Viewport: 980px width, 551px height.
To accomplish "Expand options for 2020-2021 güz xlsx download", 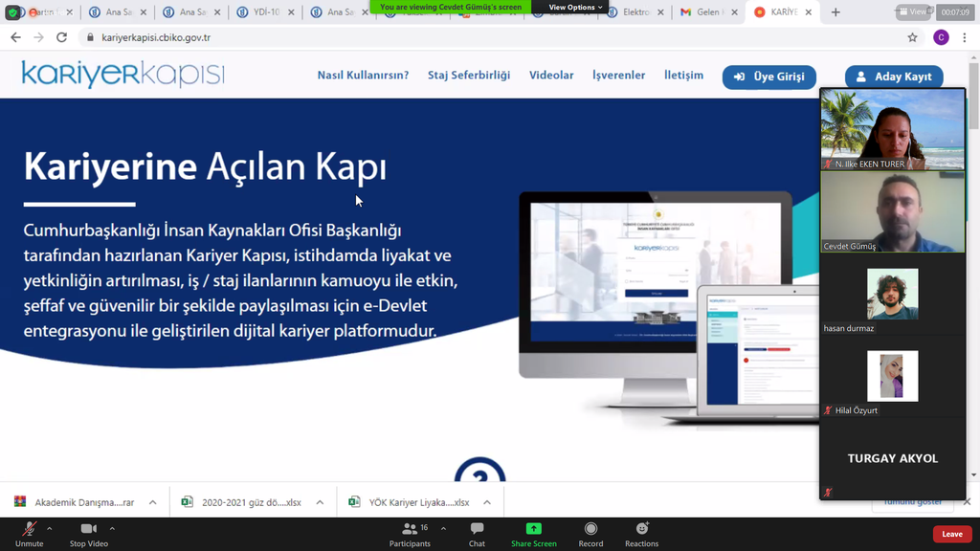I will [320, 502].
